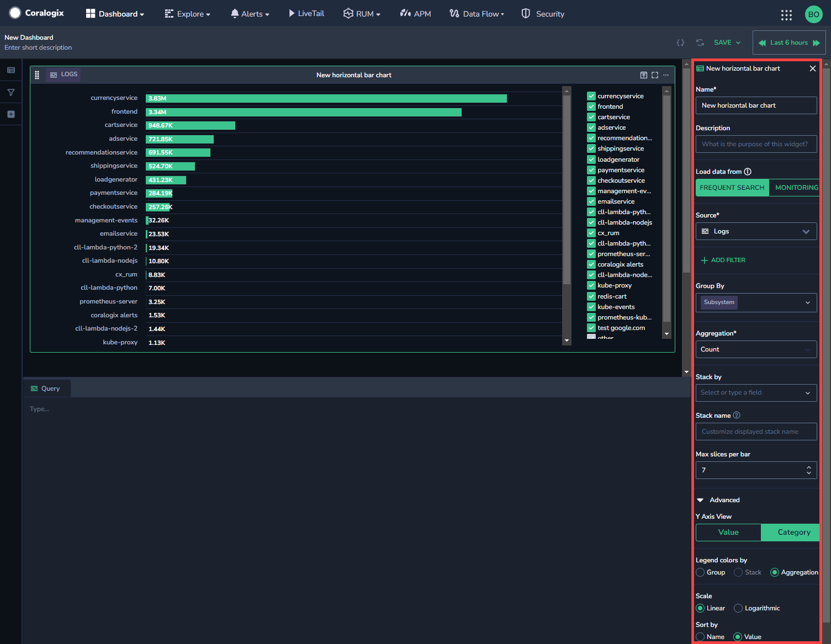The image size is (831, 644).
Task: Open the Aggregation Count dropdown
Action: [756, 349]
